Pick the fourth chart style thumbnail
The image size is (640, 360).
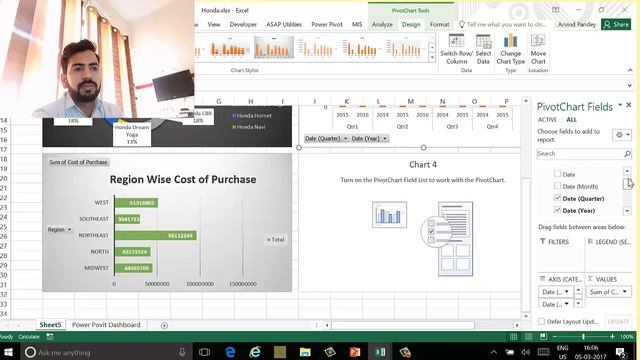pyautogui.click(x=362, y=47)
